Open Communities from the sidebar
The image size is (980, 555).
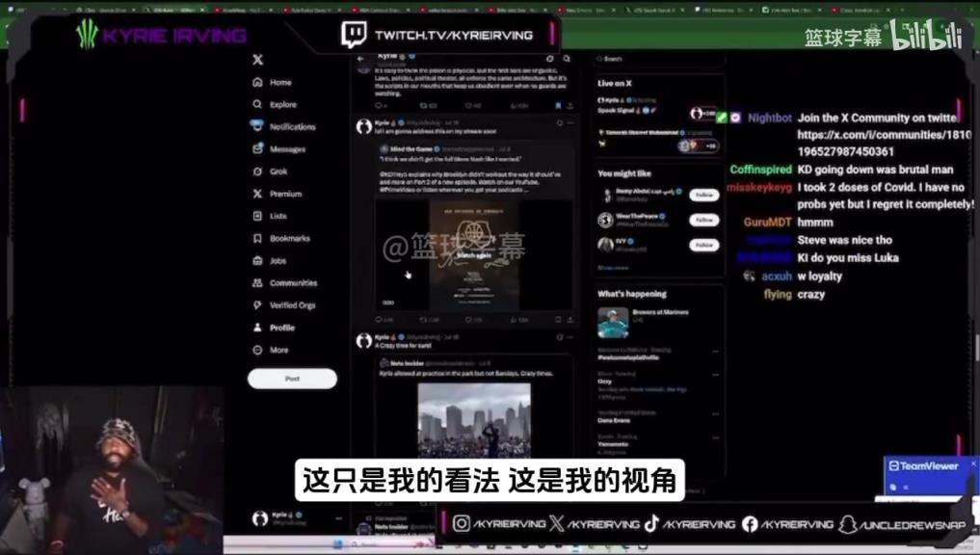click(257, 283)
